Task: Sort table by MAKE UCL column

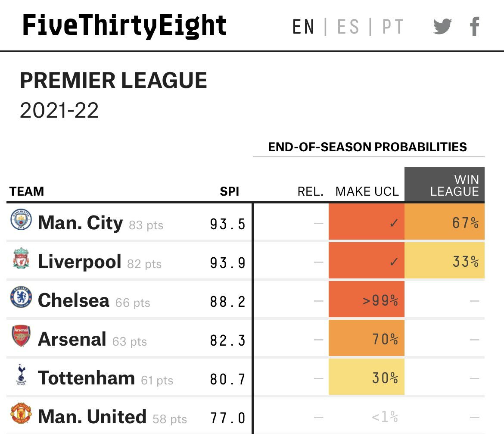Action: 367,191
